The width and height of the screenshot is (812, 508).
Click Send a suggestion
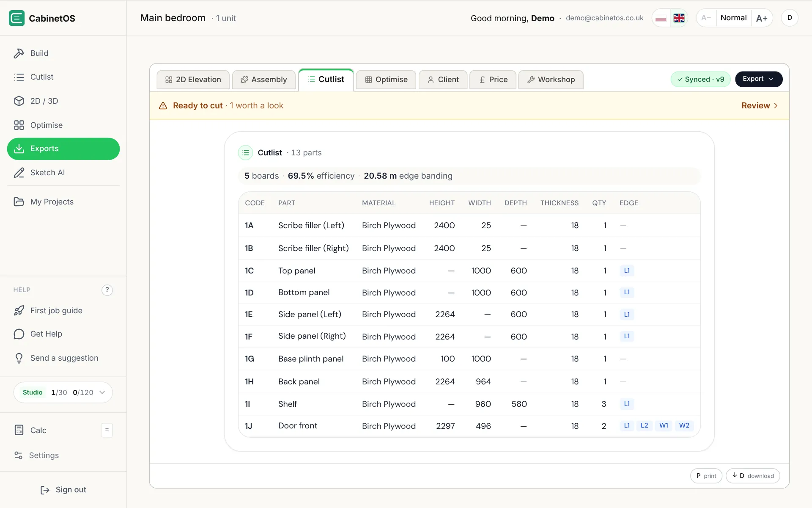tap(63, 358)
